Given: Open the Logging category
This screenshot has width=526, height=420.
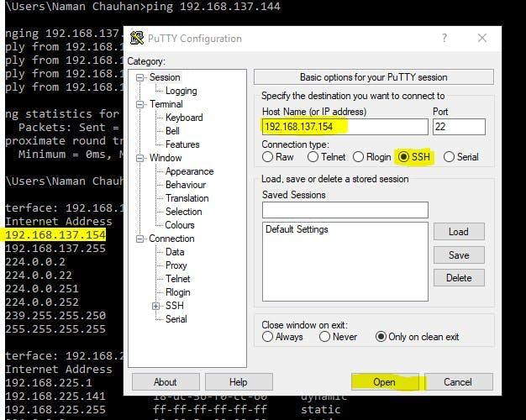Looking at the screenshot, I should (181, 91).
